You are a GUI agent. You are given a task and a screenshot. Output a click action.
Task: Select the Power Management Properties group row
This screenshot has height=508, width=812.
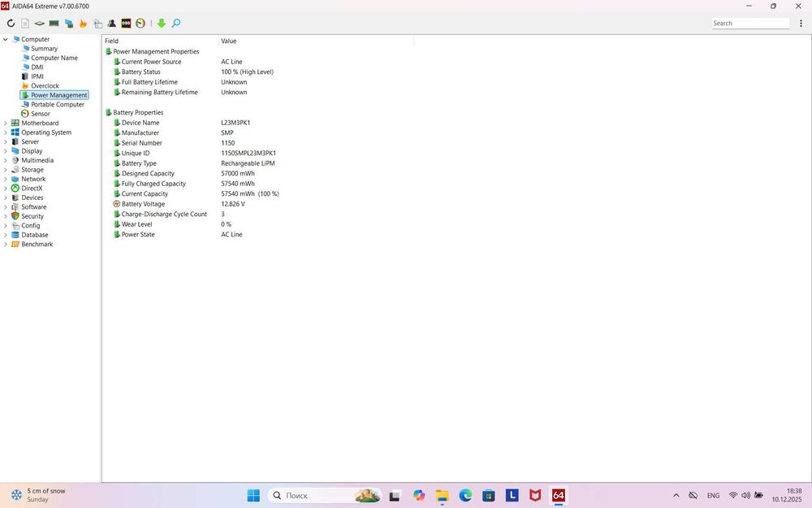[156, 52]
